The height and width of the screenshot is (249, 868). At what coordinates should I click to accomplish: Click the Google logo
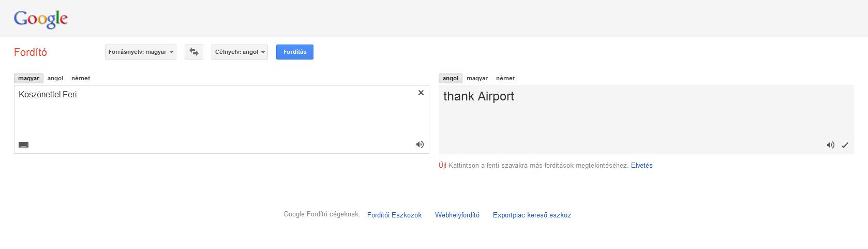coord(41,19)
